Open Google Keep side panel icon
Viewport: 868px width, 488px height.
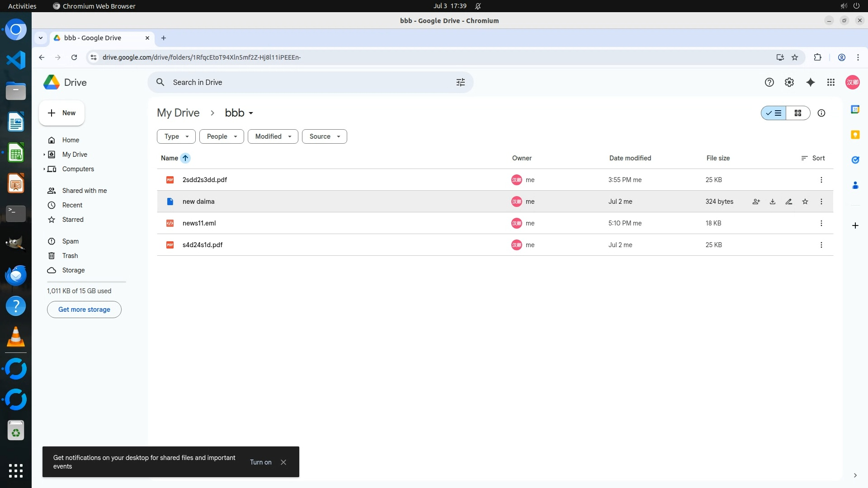(x=855, y=135)
